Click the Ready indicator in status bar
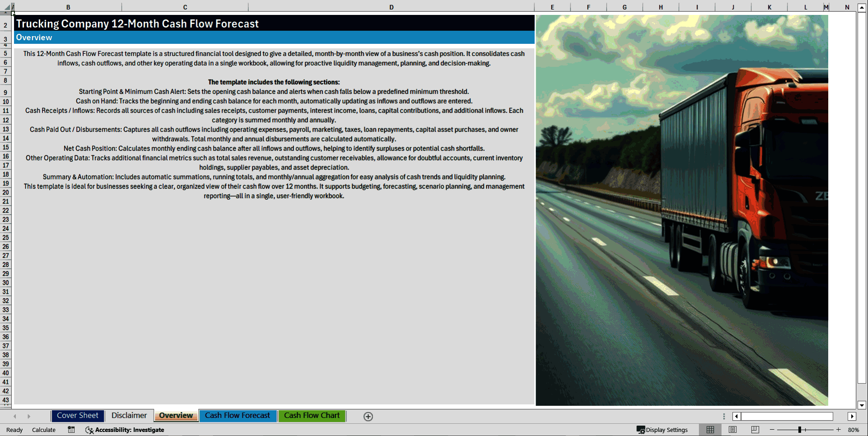This screenshot has width=868, height=436. pyautogui.click(x=14, y=430)
